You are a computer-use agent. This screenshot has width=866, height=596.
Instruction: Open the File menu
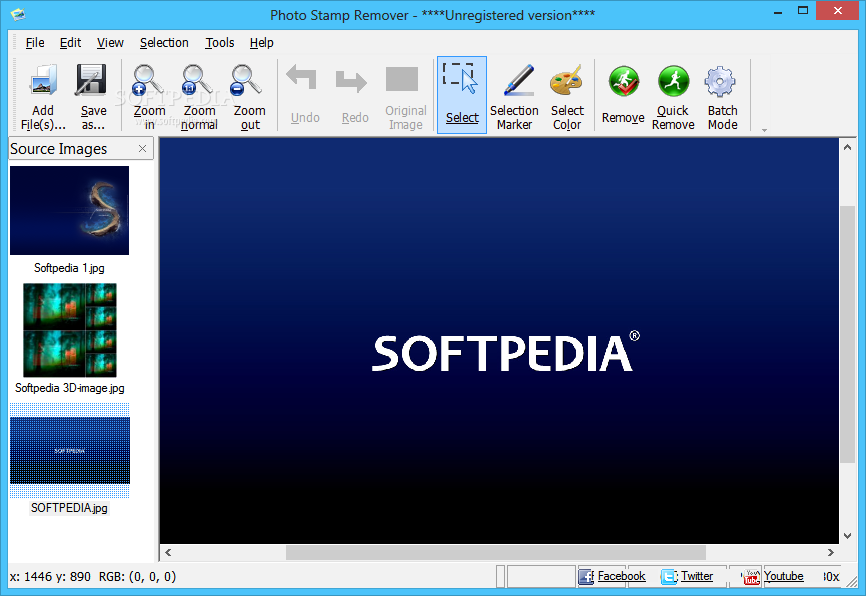[35, 43]
